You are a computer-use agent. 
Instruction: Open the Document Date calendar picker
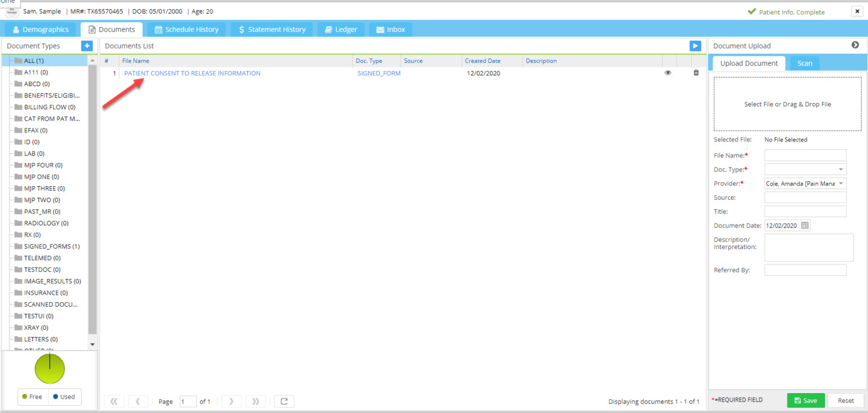pyautogui.click(x=805, y=225)
